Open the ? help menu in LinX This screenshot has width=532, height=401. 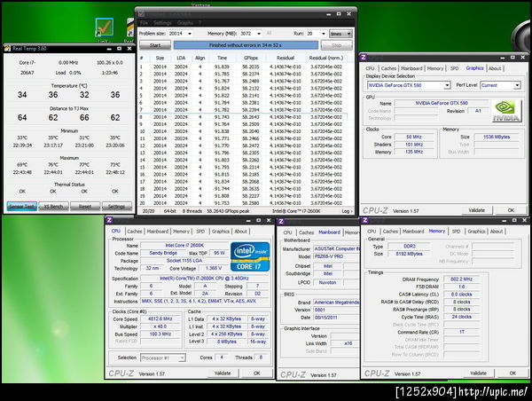(x=199, y=23)
